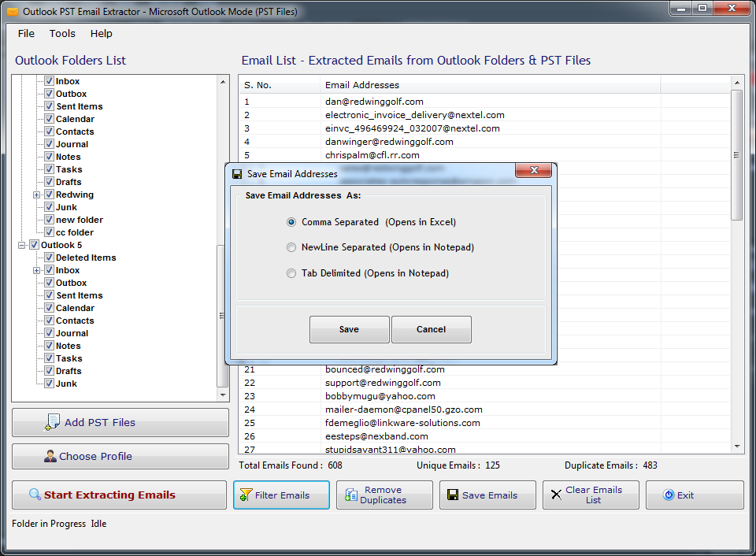Uncheck the Redwing folder checkbox
The width and height of the screenshot is (756, 556).
click(49, 195)
